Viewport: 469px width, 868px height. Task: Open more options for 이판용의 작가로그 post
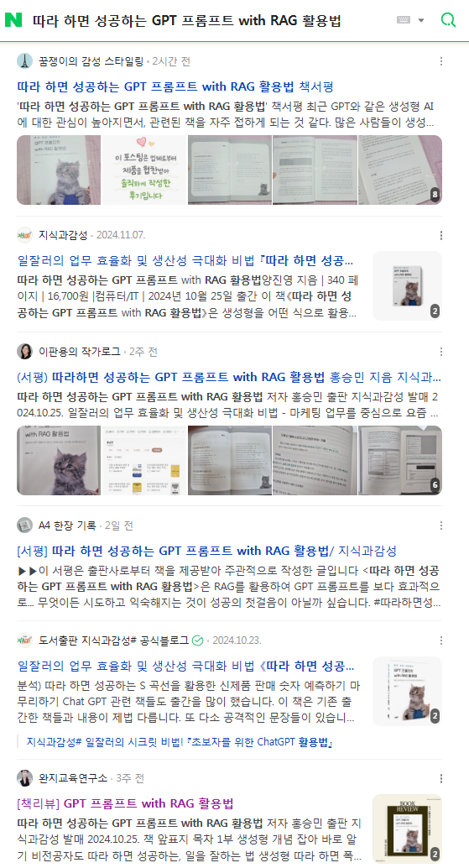440,352
